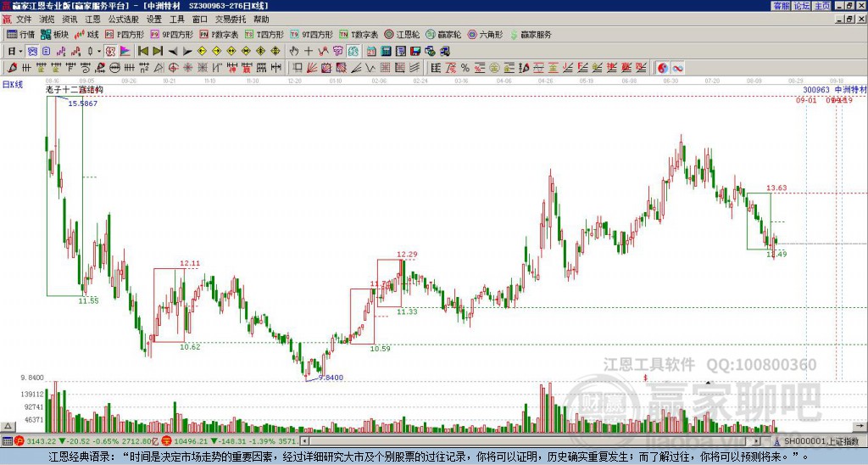Open the 9P四方形 tool
The width and height of the screenshot is (868, 465).
click(171, 34)
